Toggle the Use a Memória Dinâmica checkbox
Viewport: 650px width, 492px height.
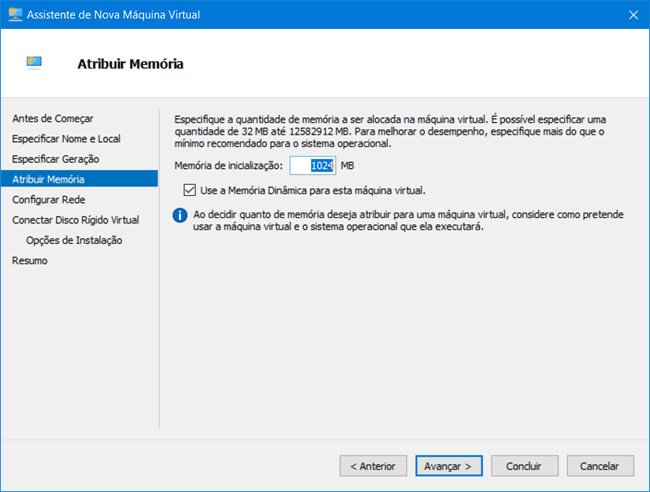tap(190, 189)
